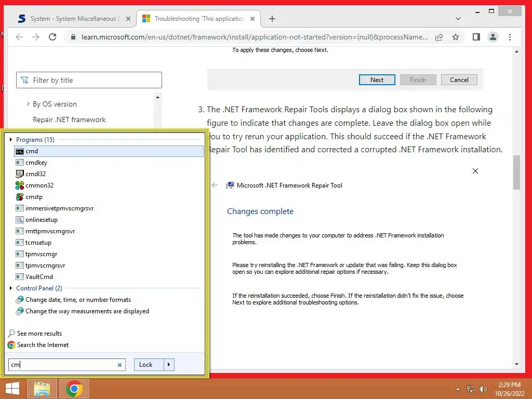
Task: Open the Chrome profile avatar
Action: click(x=493, y=37)
